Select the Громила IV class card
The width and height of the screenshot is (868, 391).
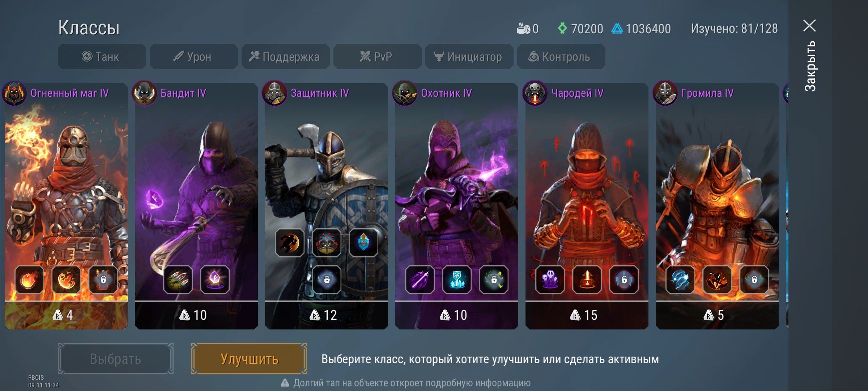pos(717,206)
